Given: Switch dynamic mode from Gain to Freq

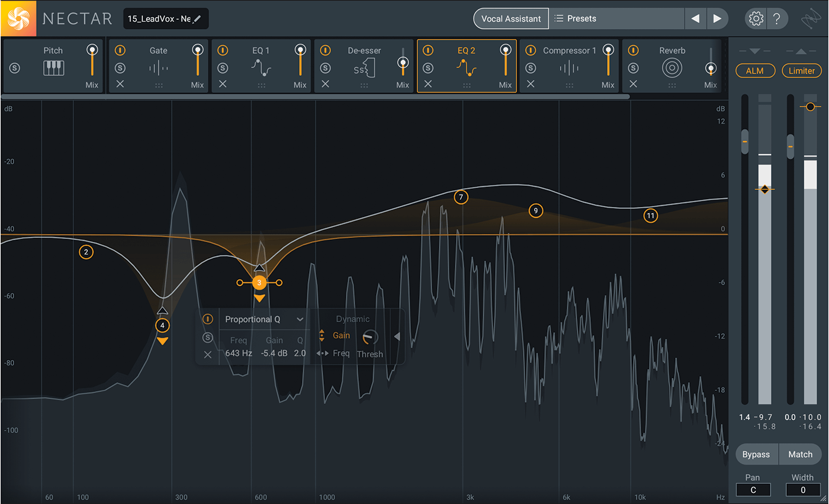Looking at the screenshot, I should (342, 354).
